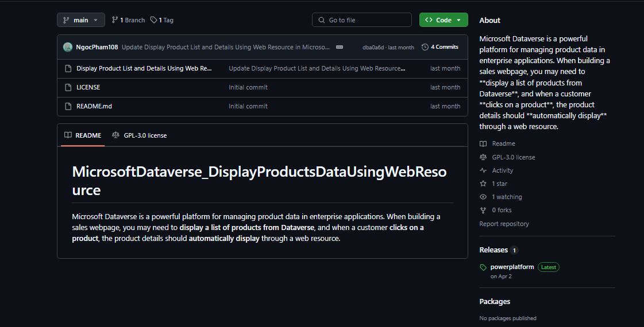644x327 pixels.
Task: Open the main branch selector dropdown
Action: pyautogui.click(x=81, y=20)
